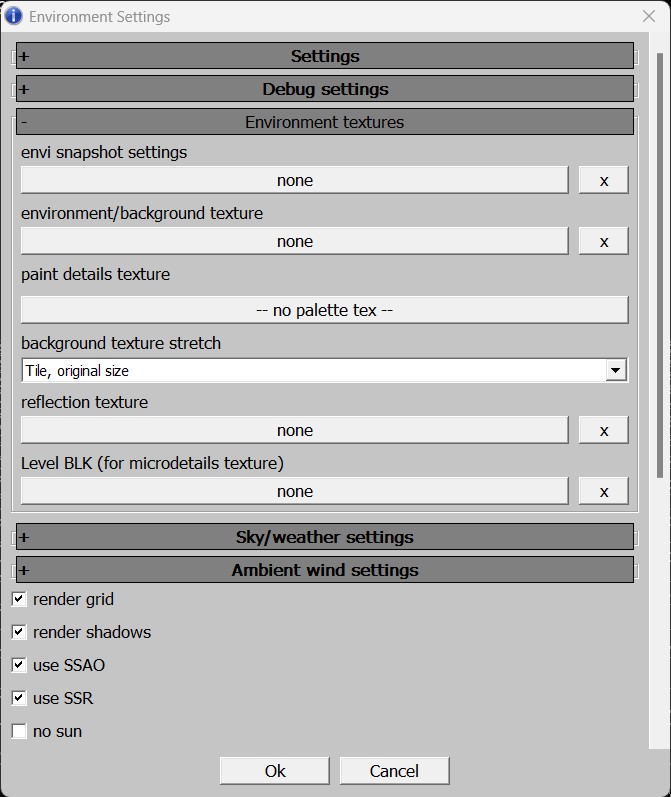Click the Environment Settings info icon

point(13,16)
